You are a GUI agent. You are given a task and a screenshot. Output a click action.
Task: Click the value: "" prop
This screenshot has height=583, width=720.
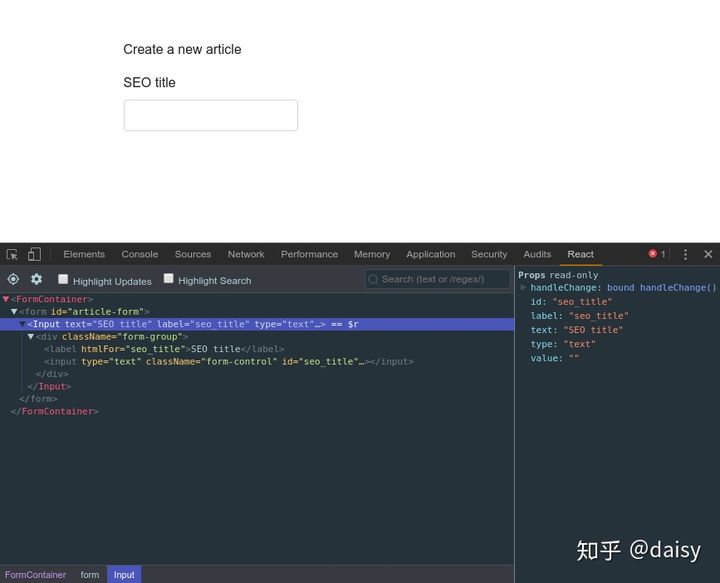coord(555,358)
